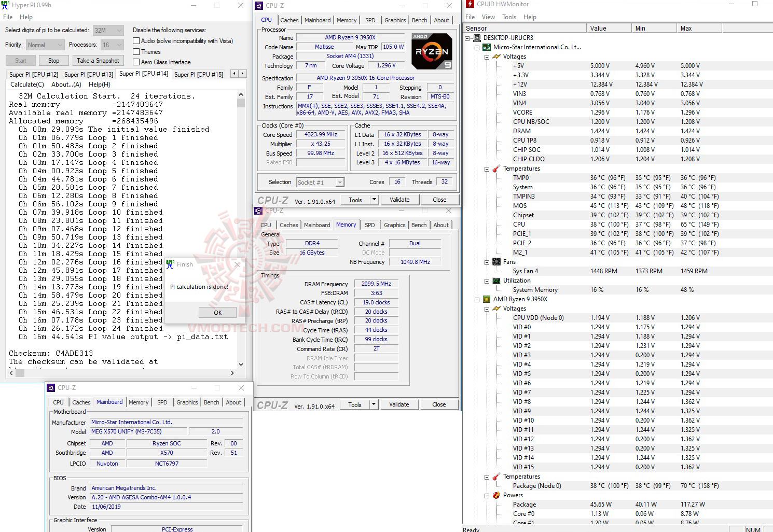Screen dimensions: 773x532
Task: Click the computer icon beside DESKTOP-IJRUCR3
Action: click(x=477, y=37)
